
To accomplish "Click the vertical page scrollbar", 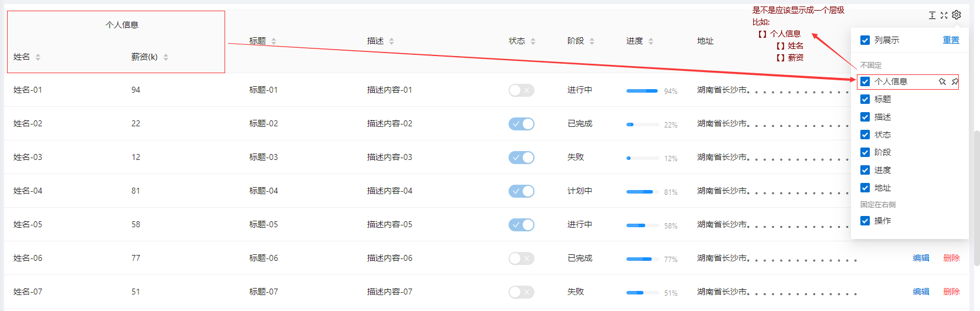I will [976, 198].
